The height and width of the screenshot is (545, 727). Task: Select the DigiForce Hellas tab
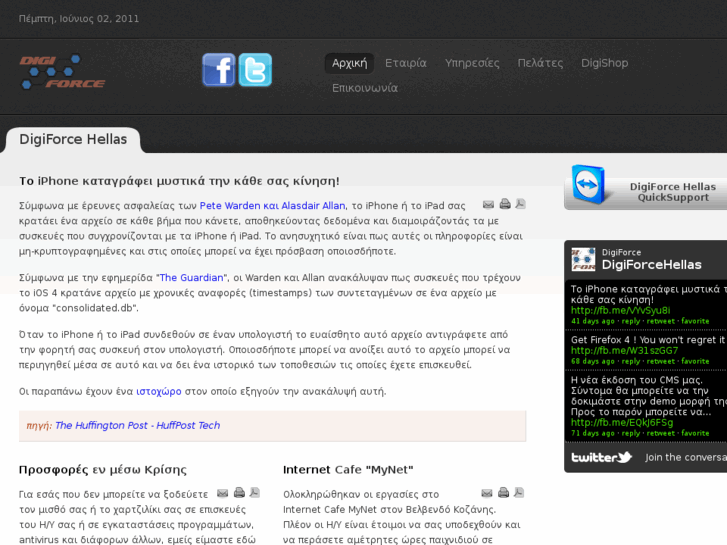(x=73, y=140)
